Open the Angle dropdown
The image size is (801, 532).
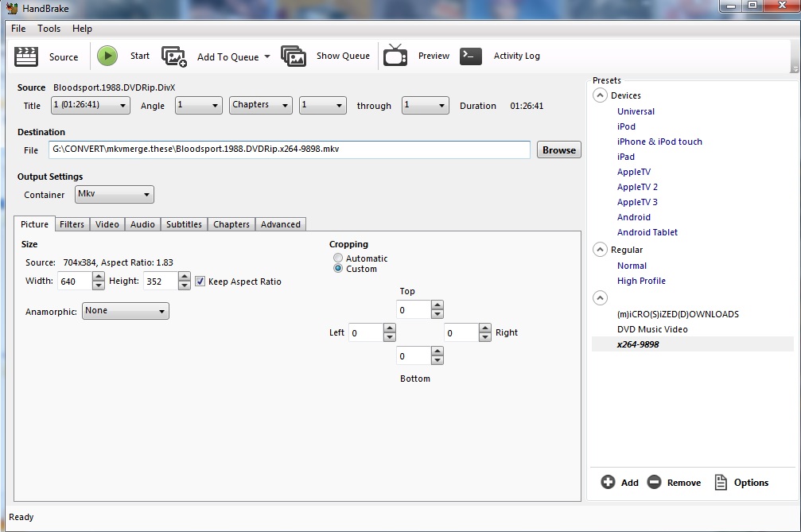pyautogui.click(x=199, y=105)
